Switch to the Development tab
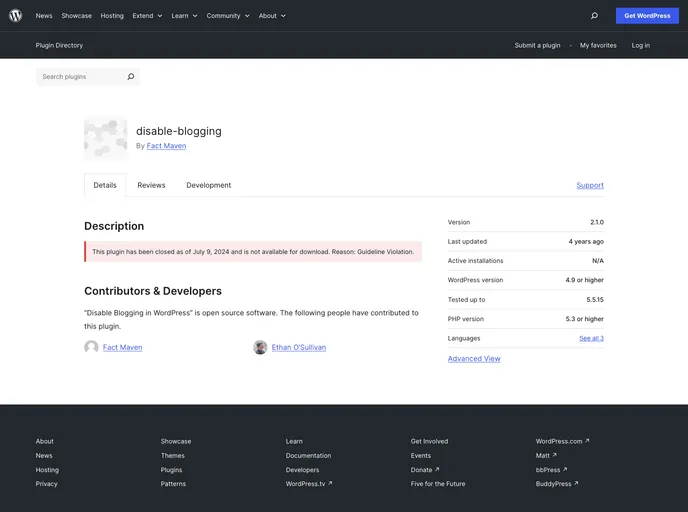The height and width of the screenshot is (512, 688). tap(208, 185)
